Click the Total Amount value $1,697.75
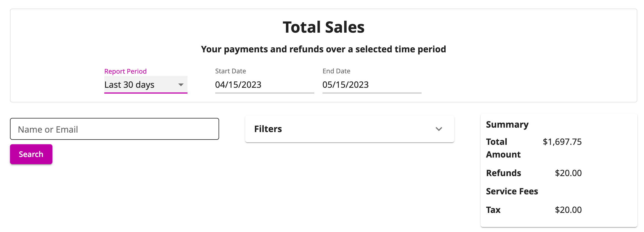This screenshot has width=644, height=232. click(562, 142)
